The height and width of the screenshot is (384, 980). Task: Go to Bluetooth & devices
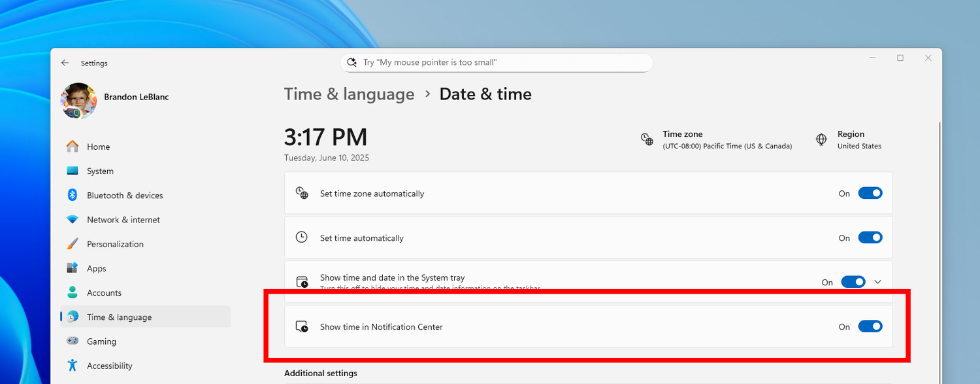(x=145, y=195)
